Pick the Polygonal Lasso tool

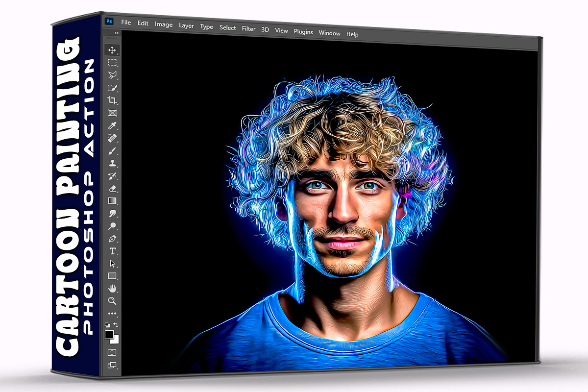click(112, 75)
